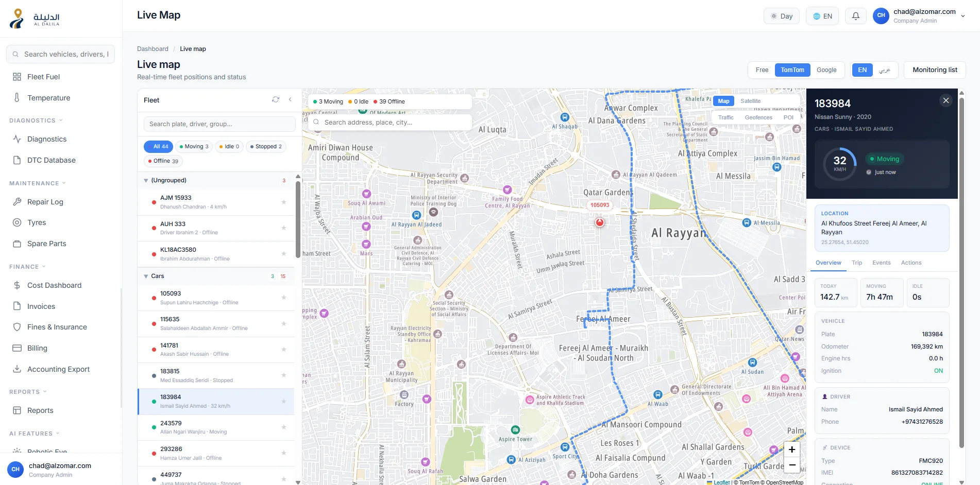This screenshot has height=485, width=980.
Task: Collapse the Diagnostics sidebar section
Action: (x=36, y=120)
